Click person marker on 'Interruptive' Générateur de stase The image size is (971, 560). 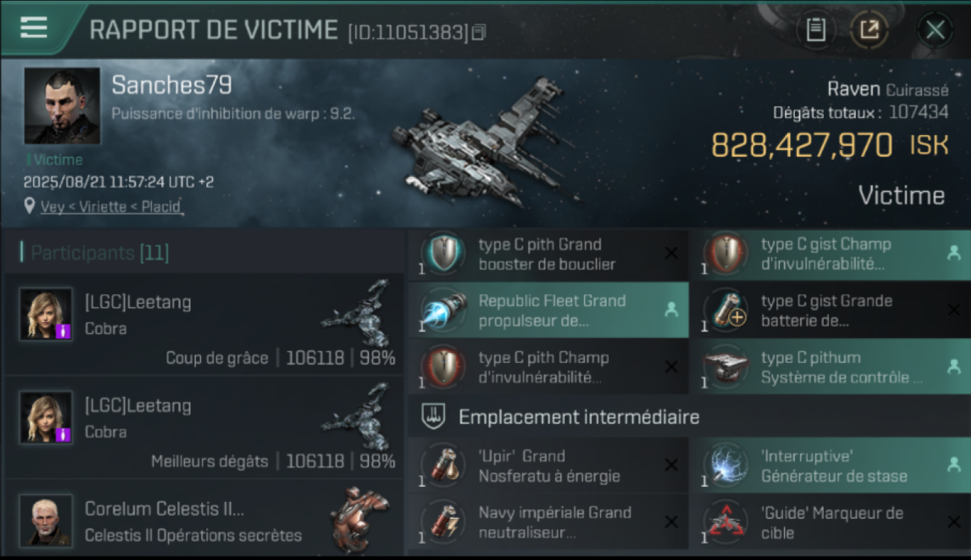pos(954,464)
